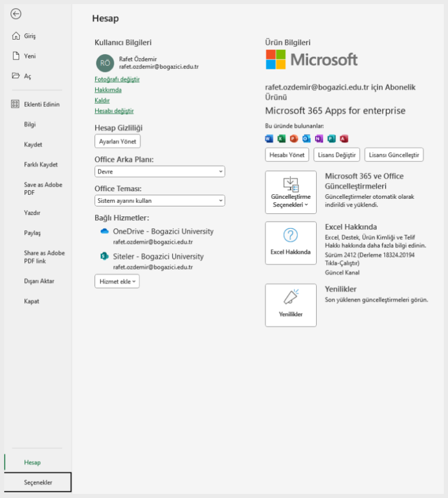This screenshot has width=448, height=498.
Task: Click the Fotoğrafı değiştir link
Action: 117,79
